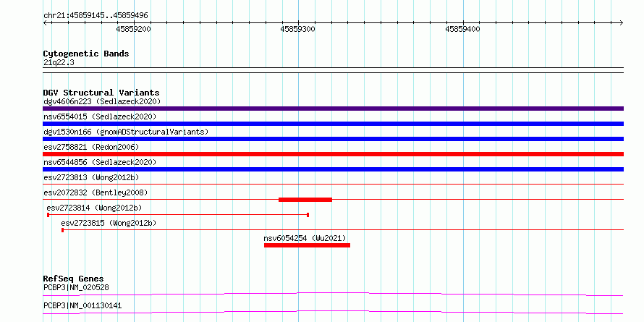
Task: Click the chr21:45859145..45859496 region label
Action: 96,16
